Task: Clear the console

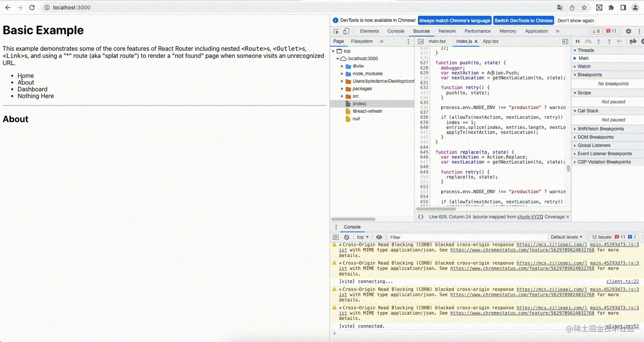Action: pyautogui.click(x=347, y=237)
